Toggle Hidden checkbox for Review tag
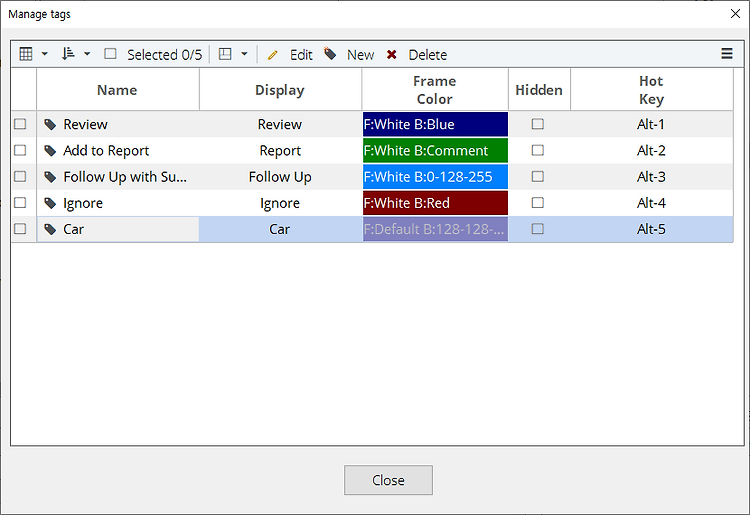This screenshot has height=515, width=750. 538,124
